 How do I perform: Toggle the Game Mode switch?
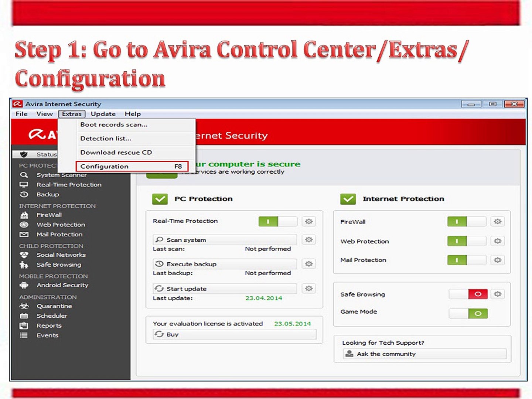click(468, 313)
